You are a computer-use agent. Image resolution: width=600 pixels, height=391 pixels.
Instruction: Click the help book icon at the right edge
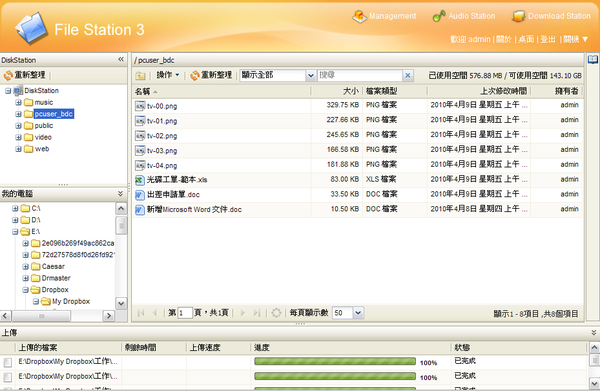point(593,60)
